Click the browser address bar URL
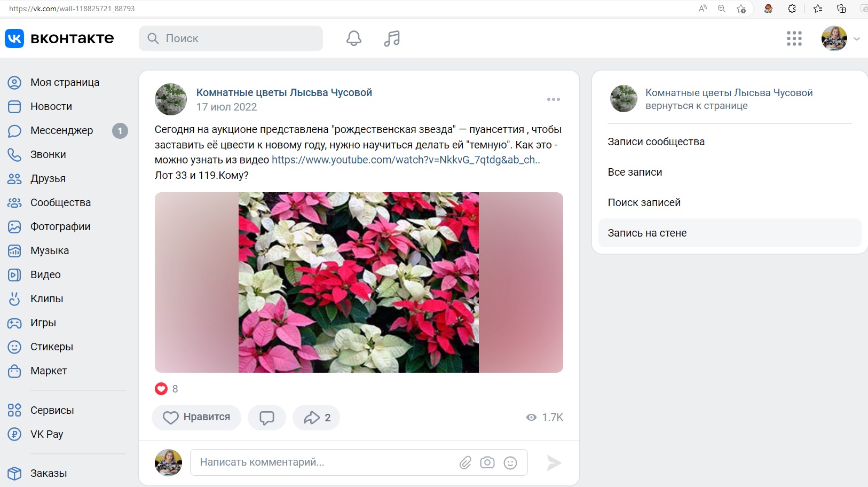This screenshot has width=868, height=487. (x=72, y=9)
